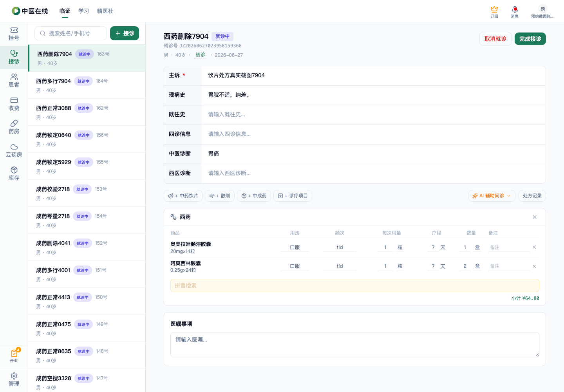Open the 消息 notification bell
Viewport: 564px width, 392px height.
pyautogui.click(x=515, y=12)
